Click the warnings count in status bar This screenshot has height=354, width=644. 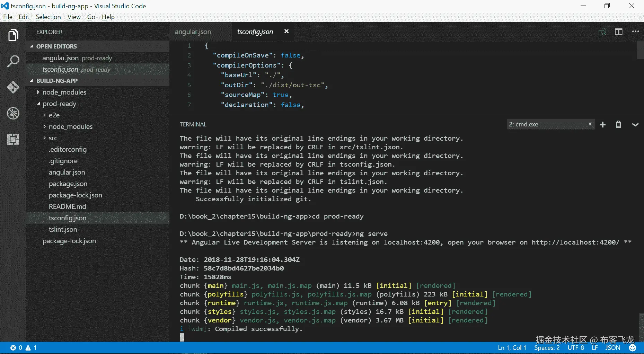pos(31,347)
